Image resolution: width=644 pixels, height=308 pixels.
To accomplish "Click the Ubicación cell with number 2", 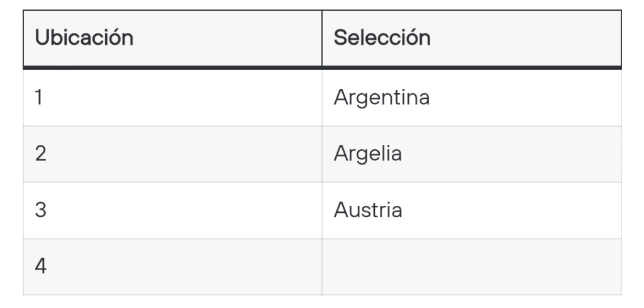I will point(172,154).
